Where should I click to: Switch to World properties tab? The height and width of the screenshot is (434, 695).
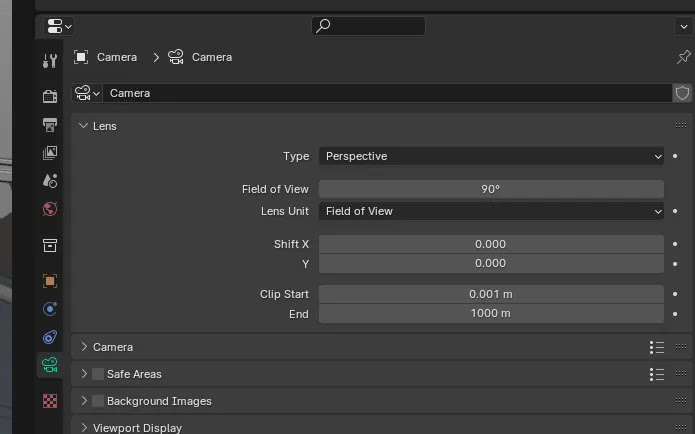50,209
